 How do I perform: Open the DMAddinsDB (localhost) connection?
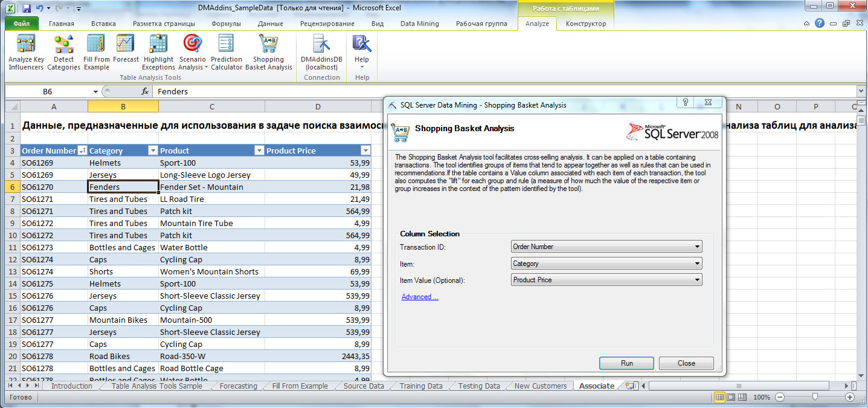321,53
